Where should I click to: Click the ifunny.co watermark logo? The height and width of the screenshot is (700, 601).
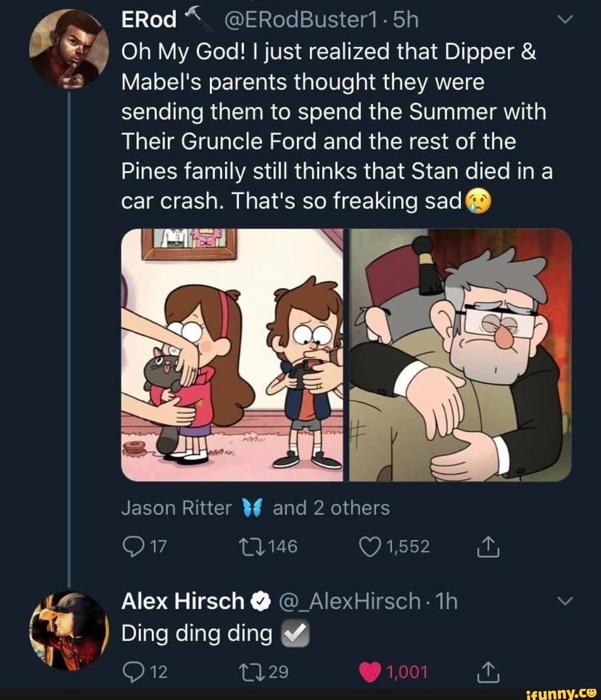(x=563, y=692)
